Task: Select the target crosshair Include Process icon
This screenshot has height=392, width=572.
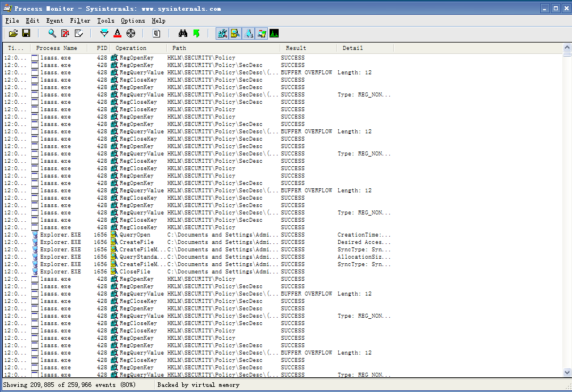Action: (x=131, y=33)
